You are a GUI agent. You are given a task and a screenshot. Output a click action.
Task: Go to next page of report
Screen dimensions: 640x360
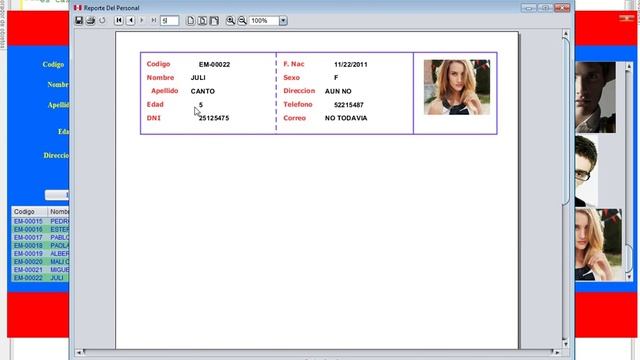pos(142,20)
